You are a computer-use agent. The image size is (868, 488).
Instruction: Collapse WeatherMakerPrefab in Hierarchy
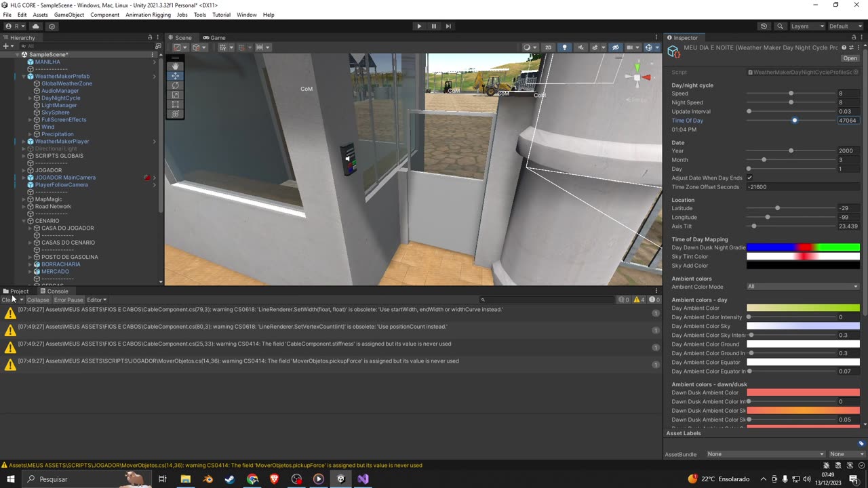coord(24,77)
